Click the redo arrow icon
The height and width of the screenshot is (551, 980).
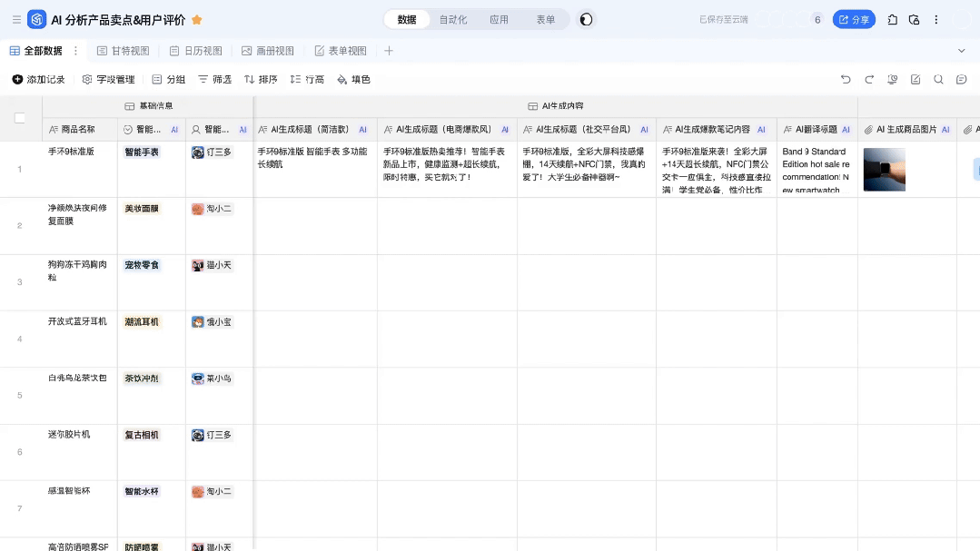[x=869, y=80]
